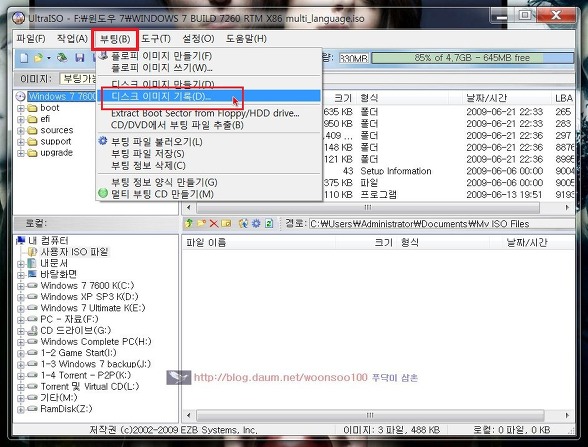Click the 85% of 4.7GB capacity bar
588x447 pixels.
(x=472, y=58)
